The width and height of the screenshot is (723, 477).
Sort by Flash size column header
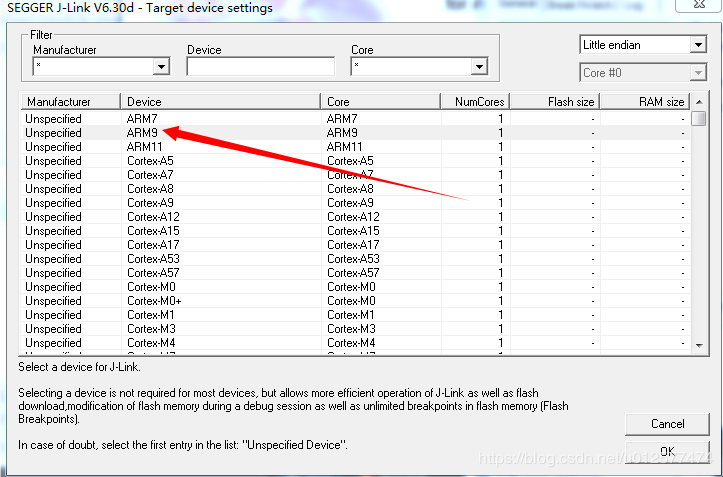555,101
